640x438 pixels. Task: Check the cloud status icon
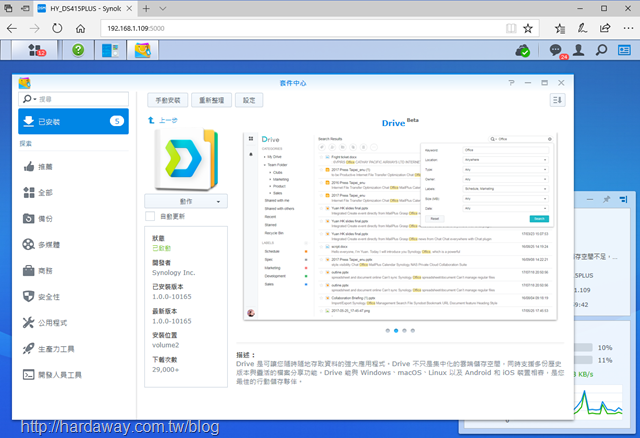click(522, 51)
